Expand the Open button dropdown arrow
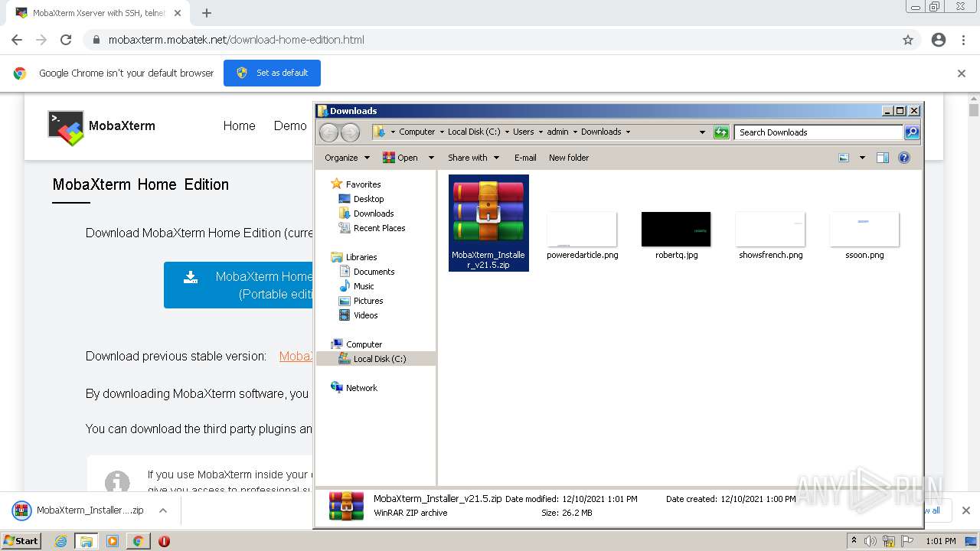This screenshot has height=551, width=980. click(431, 158)
